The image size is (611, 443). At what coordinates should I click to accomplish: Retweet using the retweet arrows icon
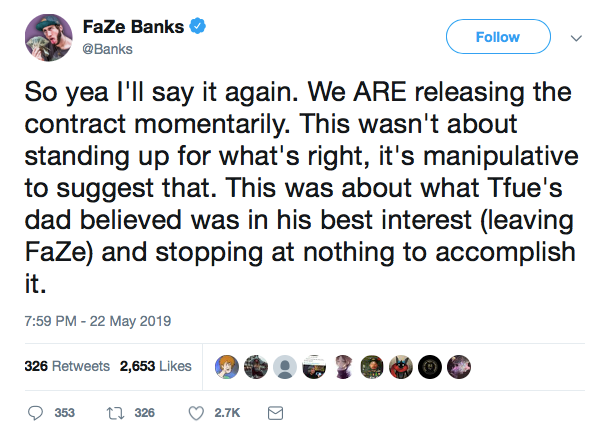(x=113, y=412)
